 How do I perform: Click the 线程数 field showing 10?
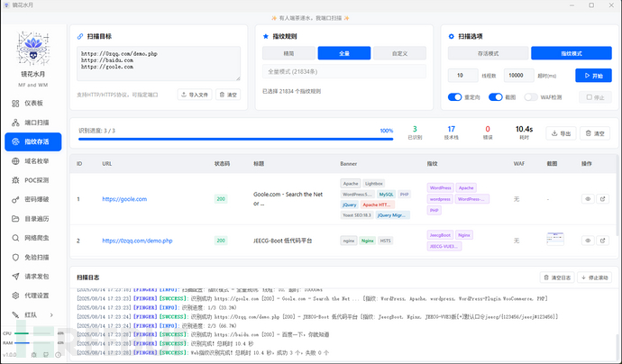(x=463, y=76)
